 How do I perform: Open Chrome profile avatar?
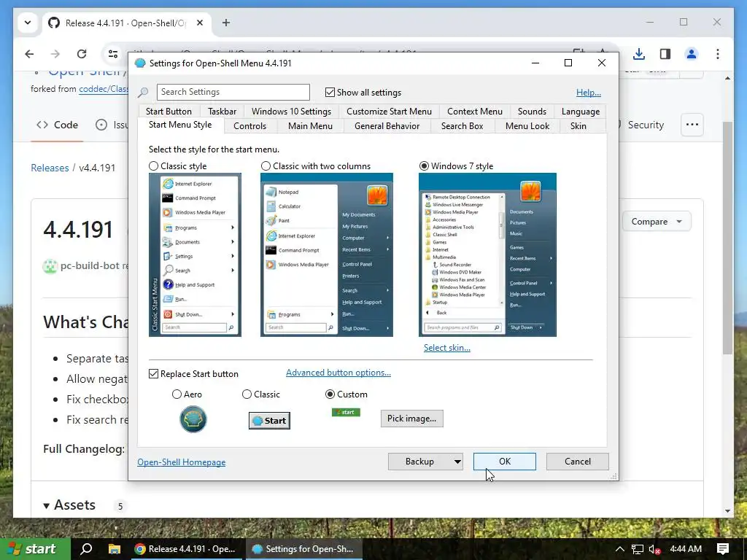coord(692,54)
